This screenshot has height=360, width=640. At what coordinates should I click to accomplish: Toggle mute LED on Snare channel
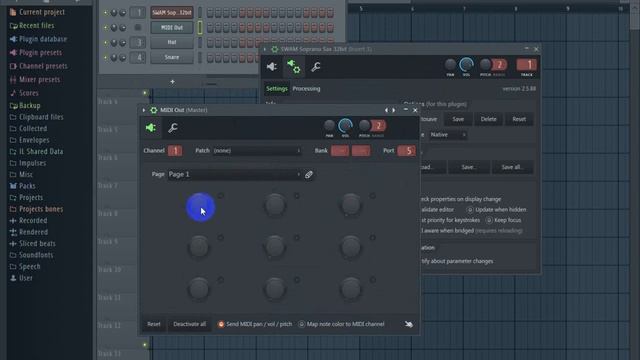106,58
